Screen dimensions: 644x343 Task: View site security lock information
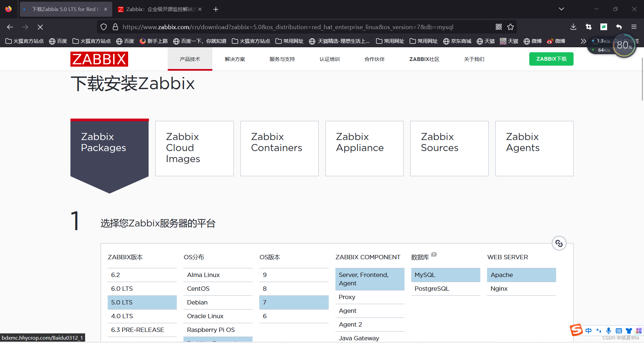click(115, 27)
